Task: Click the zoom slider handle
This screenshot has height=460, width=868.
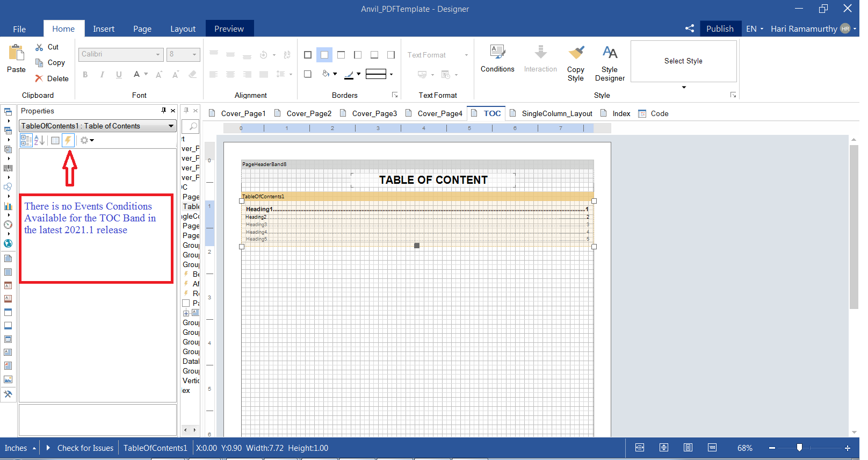Action: (799, 448)
